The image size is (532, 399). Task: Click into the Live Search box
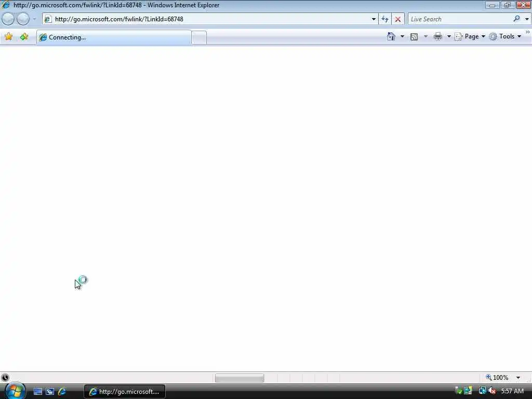460,19
